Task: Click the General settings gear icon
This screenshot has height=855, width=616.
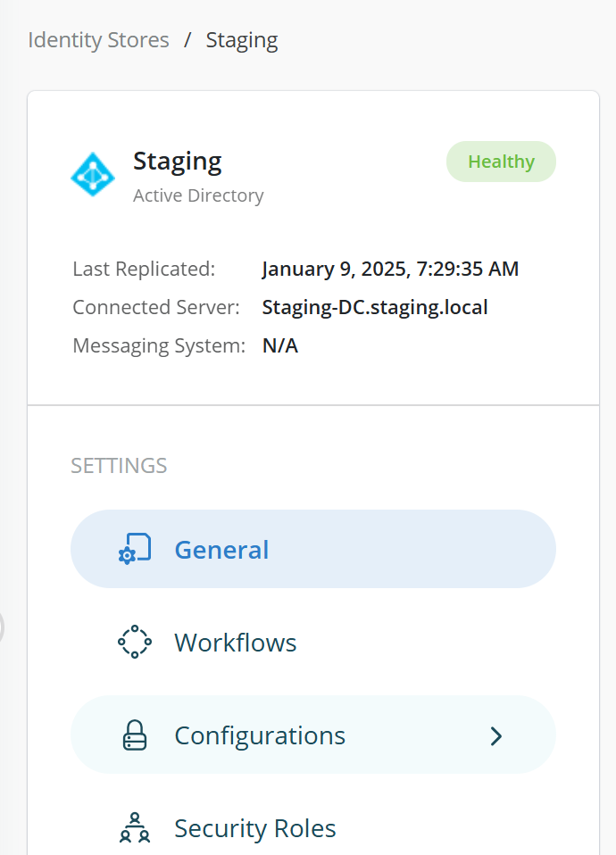Action: pyautogui.click(x=135, y=549)
